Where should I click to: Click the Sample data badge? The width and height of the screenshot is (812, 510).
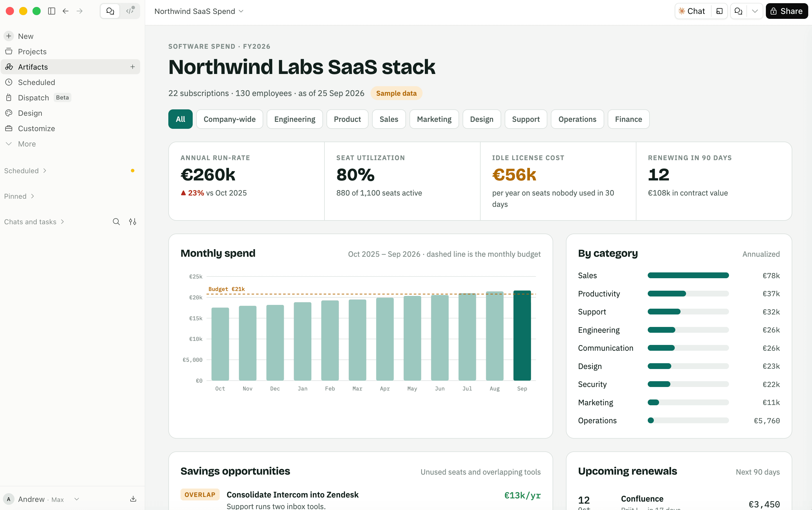pos(396,93)
